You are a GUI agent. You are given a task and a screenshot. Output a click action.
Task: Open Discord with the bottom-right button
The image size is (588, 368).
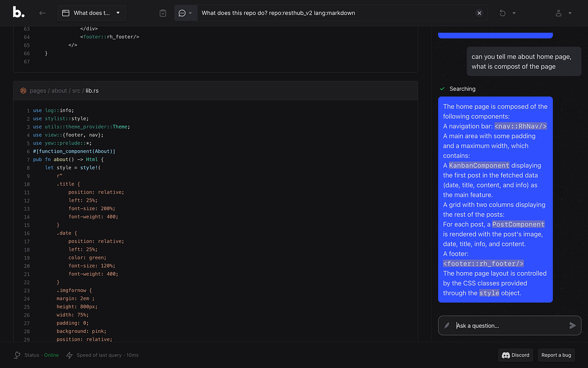(515, 355)
